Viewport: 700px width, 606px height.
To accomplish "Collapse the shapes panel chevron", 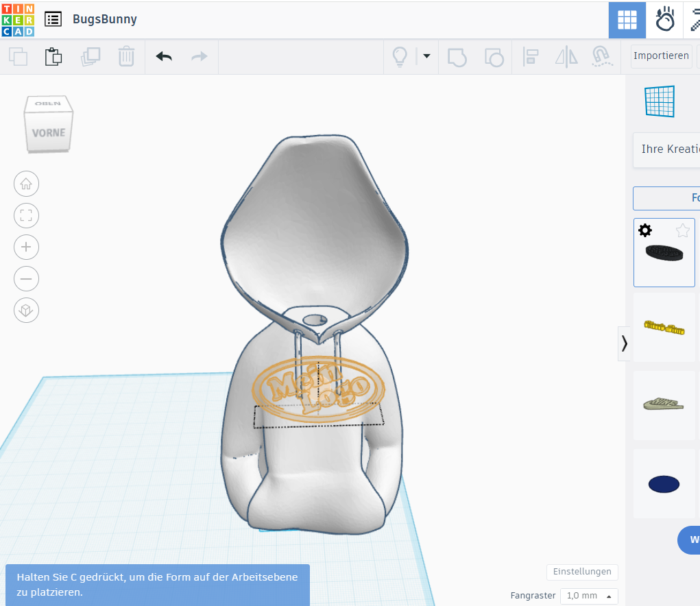I will point(624,343).
